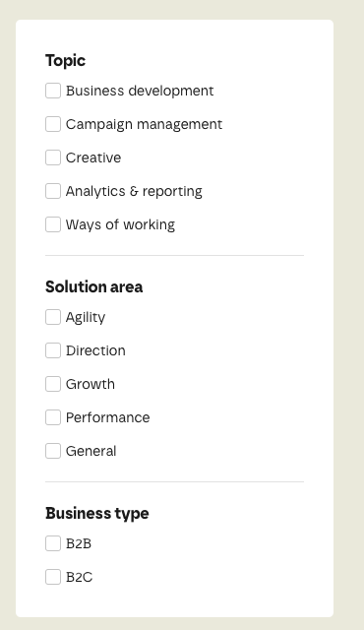This screenshot has width=364, height=630.
Task: Select the Performance checkbox
Action: tap(53, 417)
